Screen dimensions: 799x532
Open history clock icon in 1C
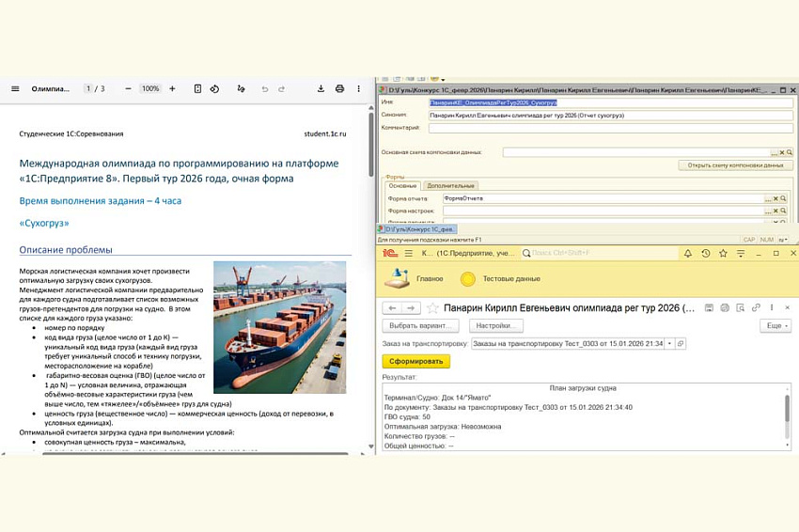pos(705,253)
